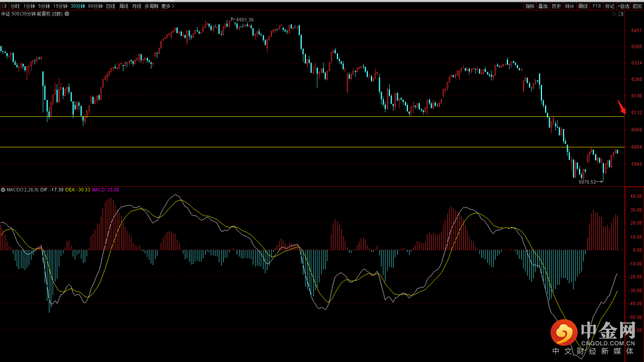Click the 返回 back button
Viewport: 644px width, 362px height.
tap(637, 6)
